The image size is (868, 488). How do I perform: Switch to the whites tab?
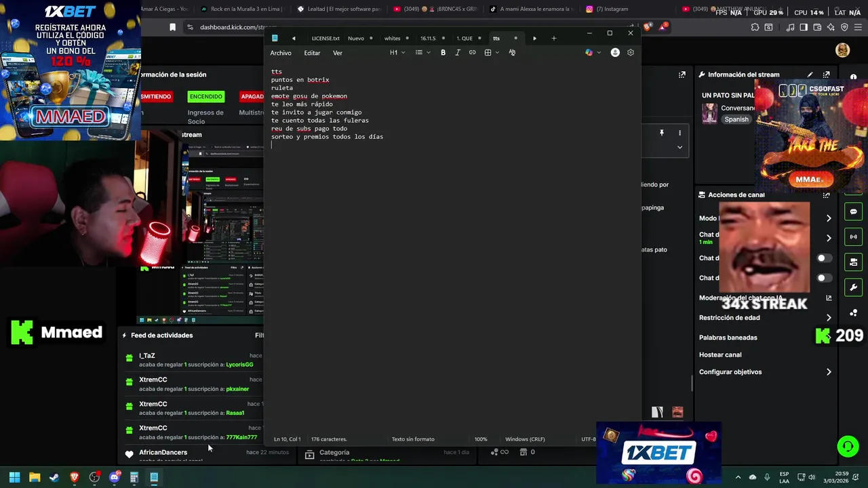(x=393, y=38)
